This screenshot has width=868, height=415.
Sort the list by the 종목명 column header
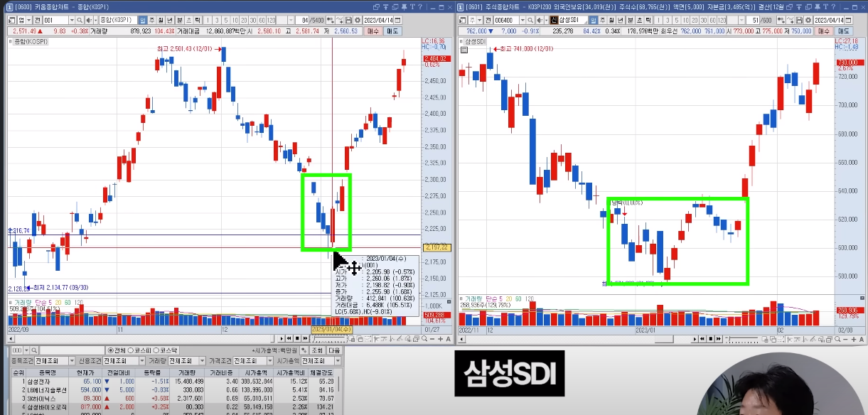click(48, 372)
